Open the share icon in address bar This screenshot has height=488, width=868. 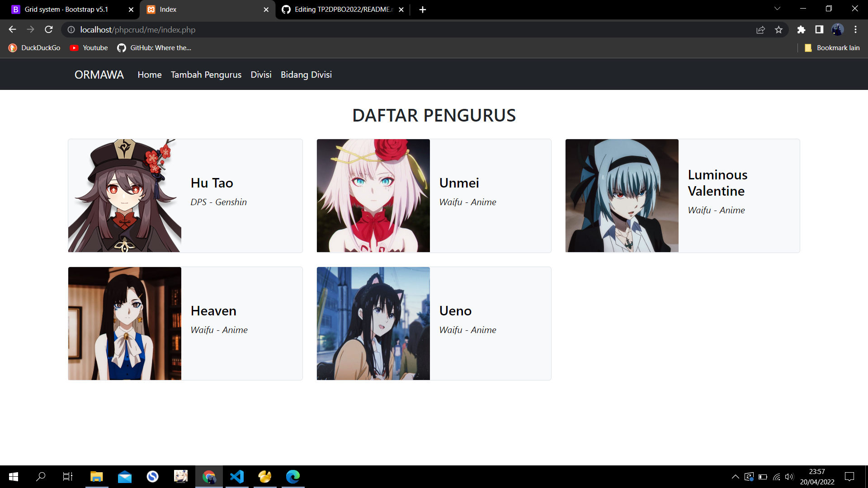[x=761, y=29]
